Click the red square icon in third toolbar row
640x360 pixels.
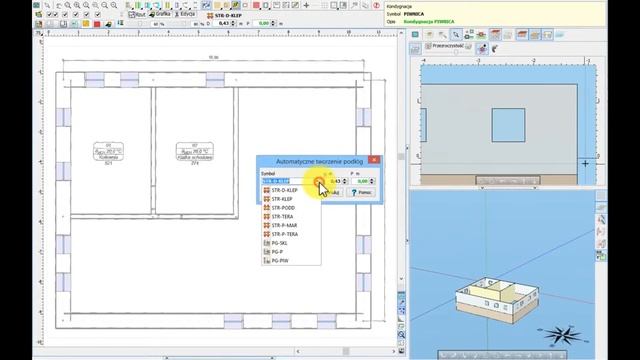coord(97,24)
